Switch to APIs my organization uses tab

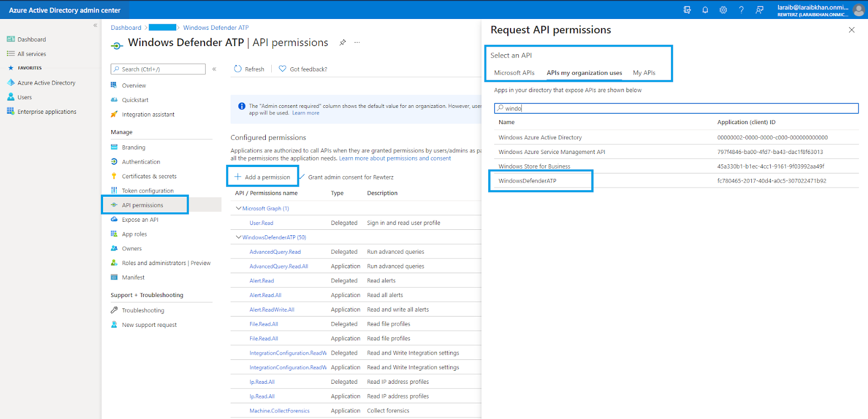pyautogui.click(x=584, y=73)
